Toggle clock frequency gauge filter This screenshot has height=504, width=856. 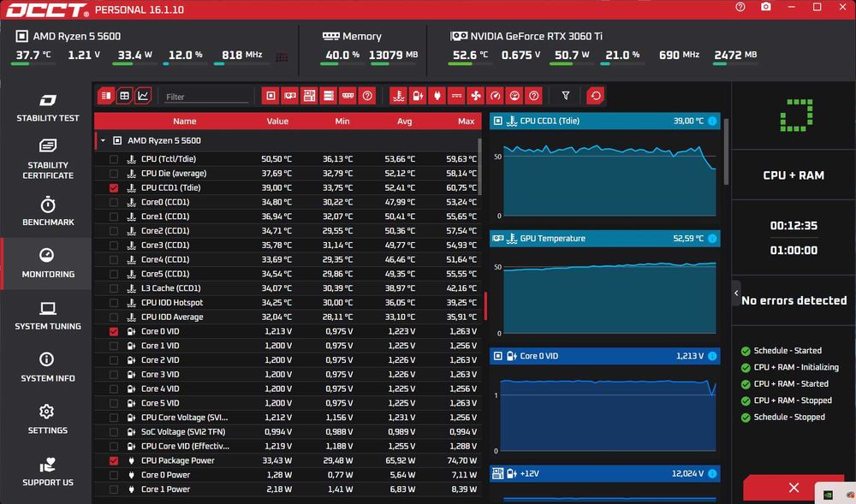[495, 96]
